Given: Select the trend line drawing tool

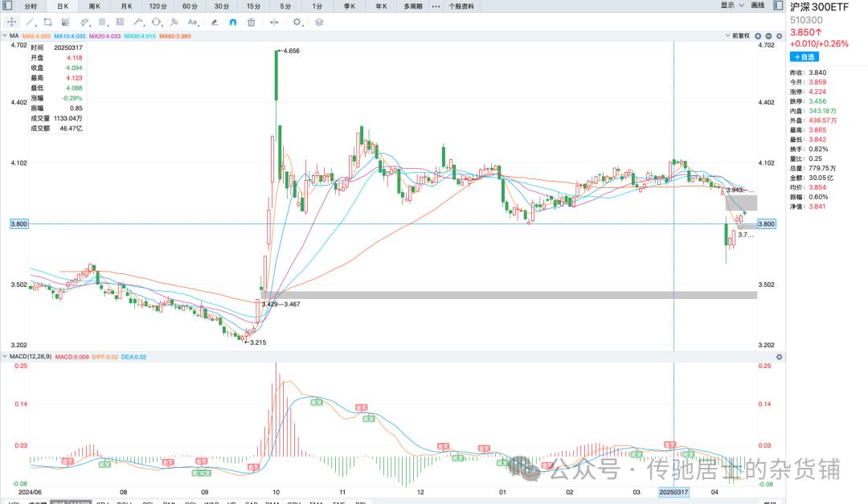Looking at the screenshot, I should (x=30, y=23).
